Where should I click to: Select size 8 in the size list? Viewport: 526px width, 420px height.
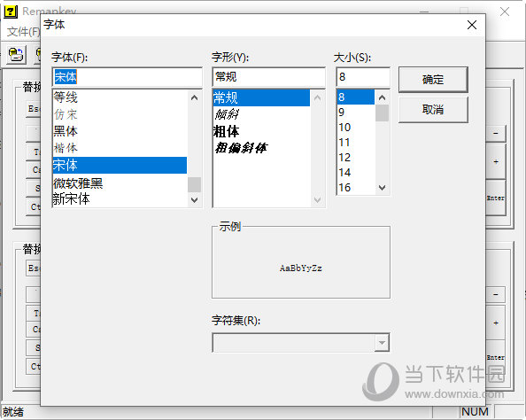point(356,97)
